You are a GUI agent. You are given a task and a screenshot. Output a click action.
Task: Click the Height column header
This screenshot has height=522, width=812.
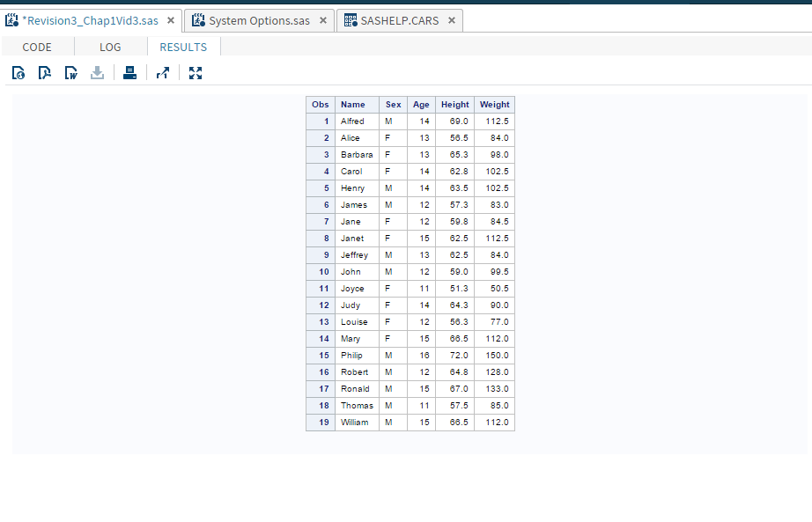coord(454,105)
